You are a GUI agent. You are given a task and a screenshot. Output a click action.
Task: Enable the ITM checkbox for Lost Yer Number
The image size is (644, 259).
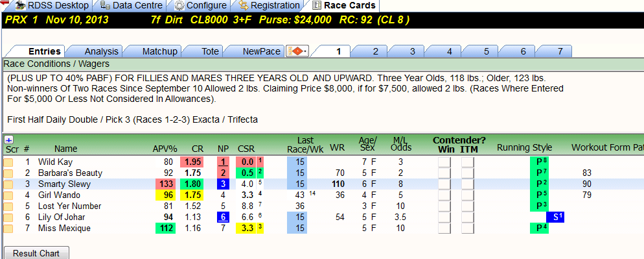467,206
